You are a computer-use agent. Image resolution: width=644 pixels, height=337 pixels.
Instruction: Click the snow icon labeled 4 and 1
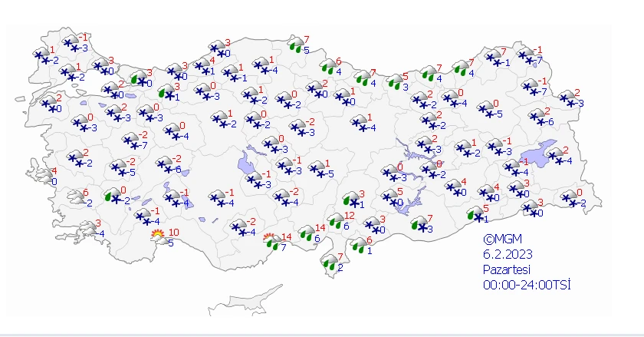pos(202,66)
